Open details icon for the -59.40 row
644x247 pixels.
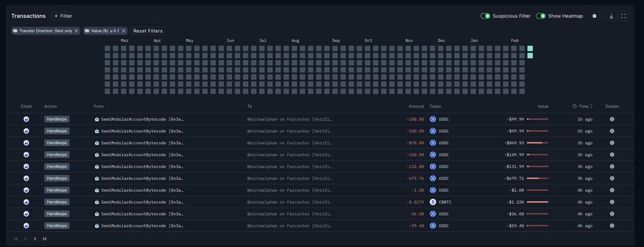pyautogui.click(x=612, y=226)
